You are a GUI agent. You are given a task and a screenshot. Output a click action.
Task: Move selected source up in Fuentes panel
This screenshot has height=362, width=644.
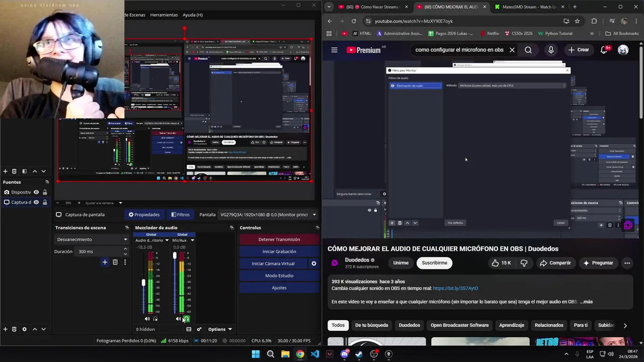click(x=35, y=329)
